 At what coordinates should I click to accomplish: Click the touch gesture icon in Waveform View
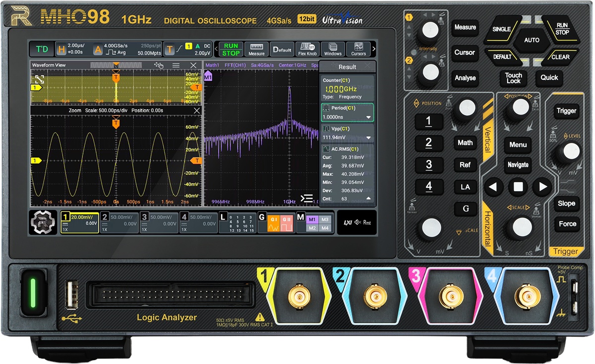(x=159, y=65)
